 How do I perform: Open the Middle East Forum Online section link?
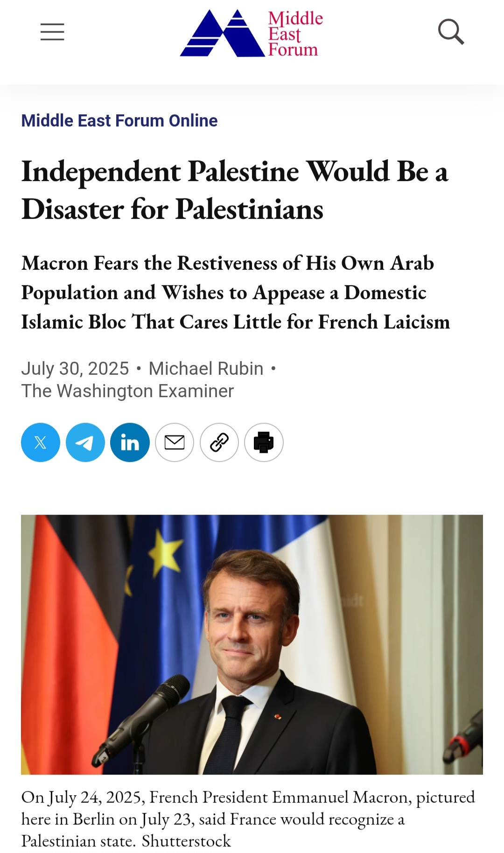(x=119, y=120)
